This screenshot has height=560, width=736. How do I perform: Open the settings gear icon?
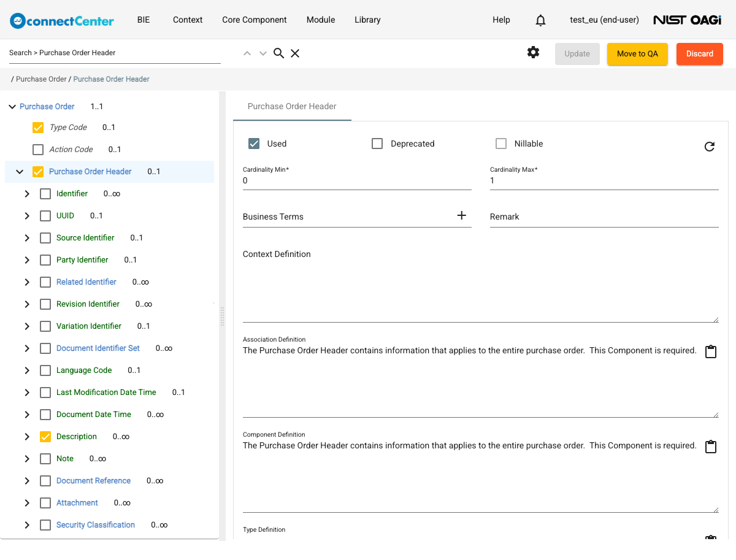[534, 53]
